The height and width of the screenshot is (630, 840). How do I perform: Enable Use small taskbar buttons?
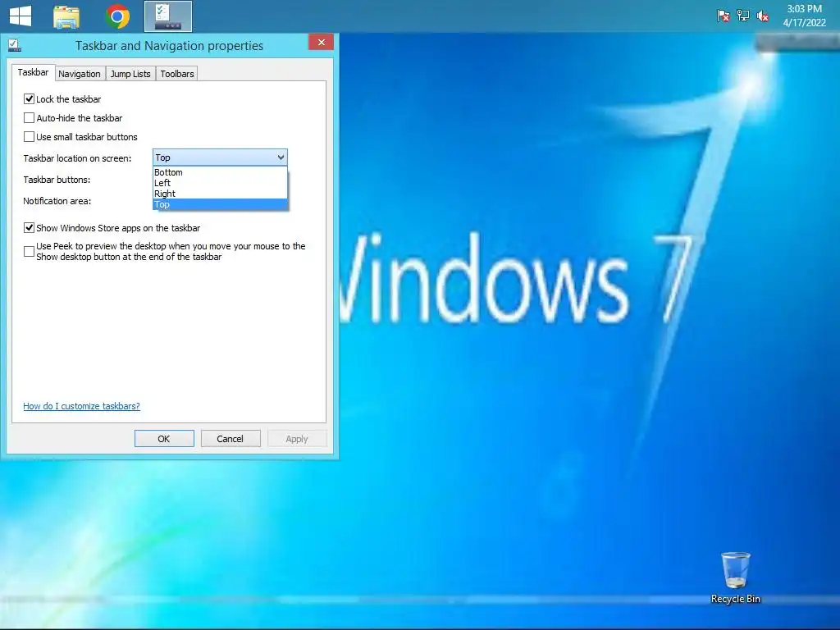click(29, 137)
